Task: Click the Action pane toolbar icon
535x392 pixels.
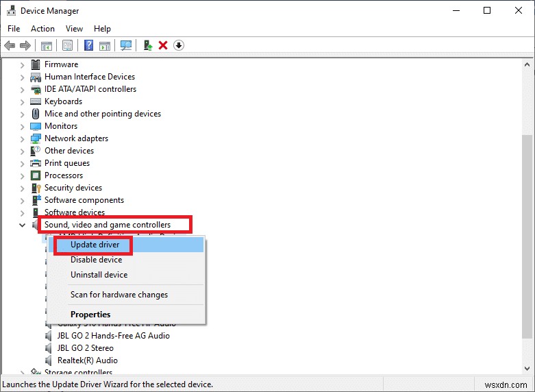Action: point(105,45)
